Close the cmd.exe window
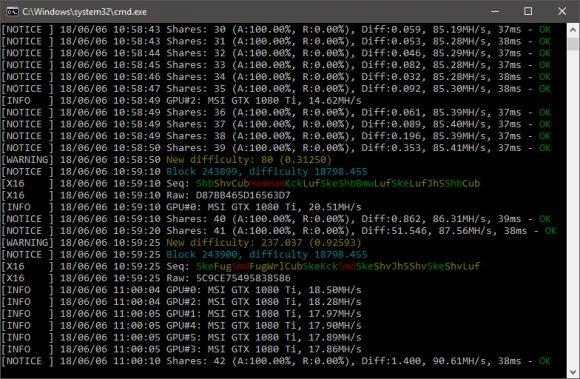Viewport: 580px width, 379px height. pos(562,11)
